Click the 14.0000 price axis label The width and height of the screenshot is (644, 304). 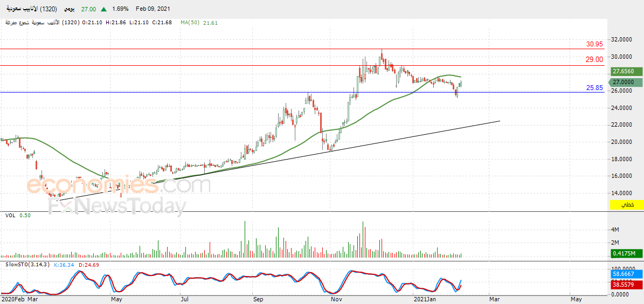tap(622, 192)
